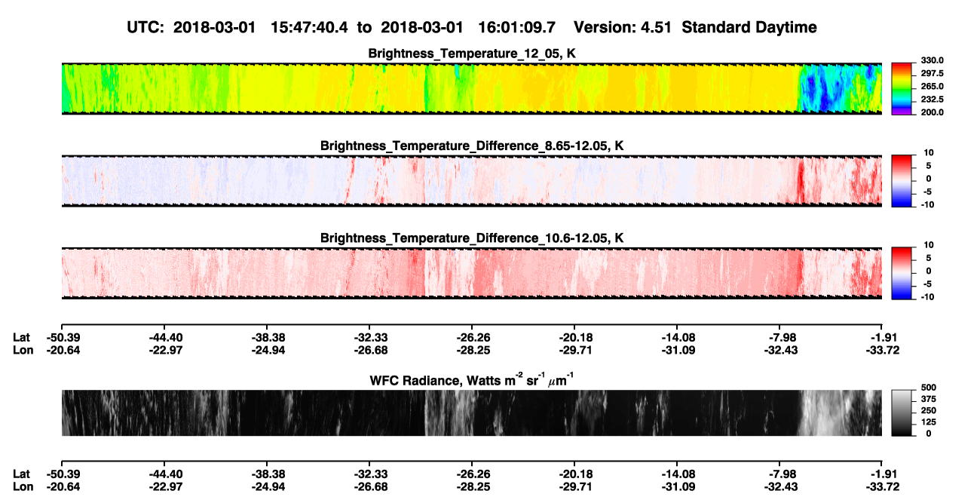
Task: Click the WFC Radiance panel title
Action: coord(472,379)
